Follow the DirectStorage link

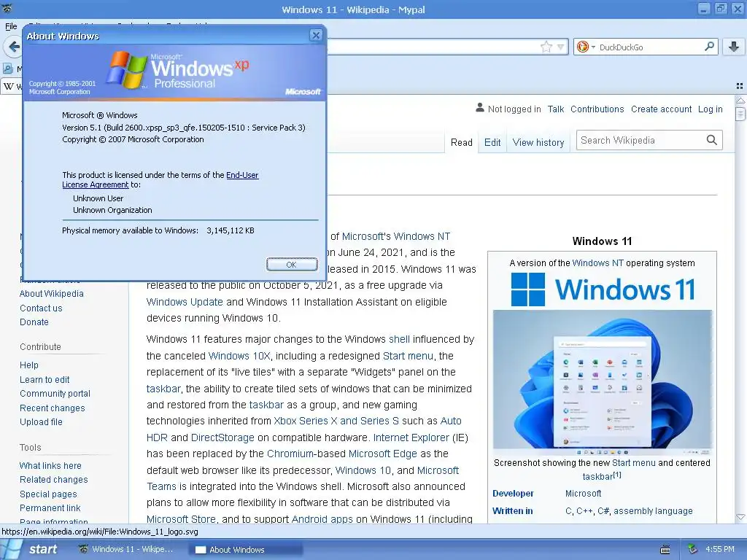(x=222, y=437)
